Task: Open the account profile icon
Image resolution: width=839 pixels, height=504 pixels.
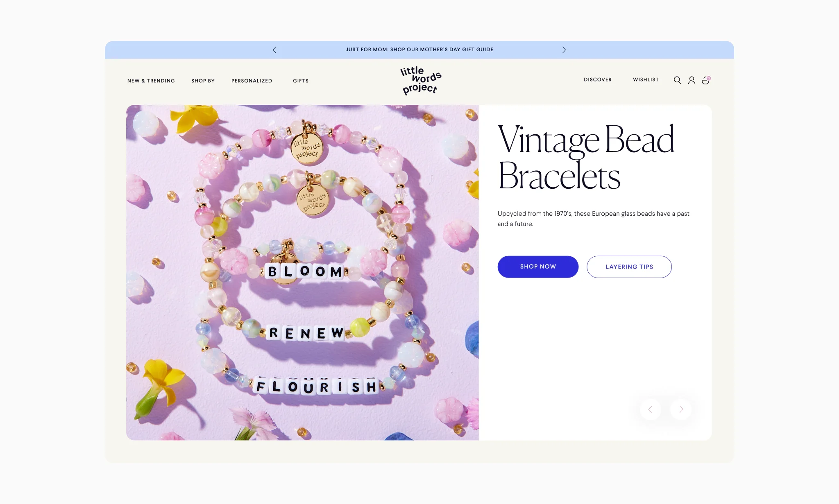Action: (x=692, y=80)
